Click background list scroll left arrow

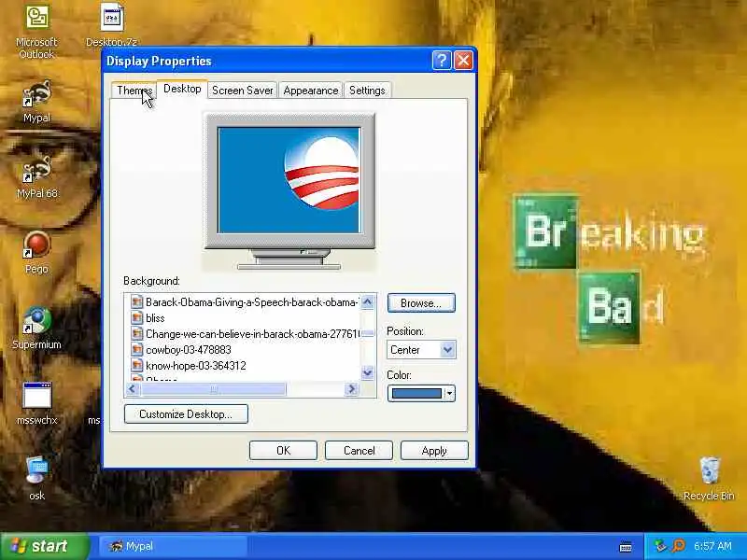click(133, 389)
